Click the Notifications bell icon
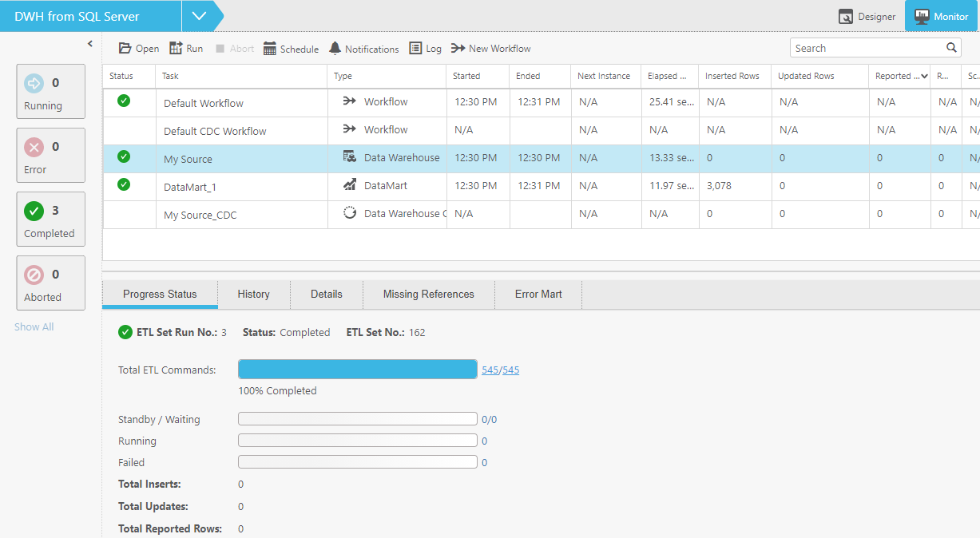Screen dimensions: 980x538 [335, 49]
